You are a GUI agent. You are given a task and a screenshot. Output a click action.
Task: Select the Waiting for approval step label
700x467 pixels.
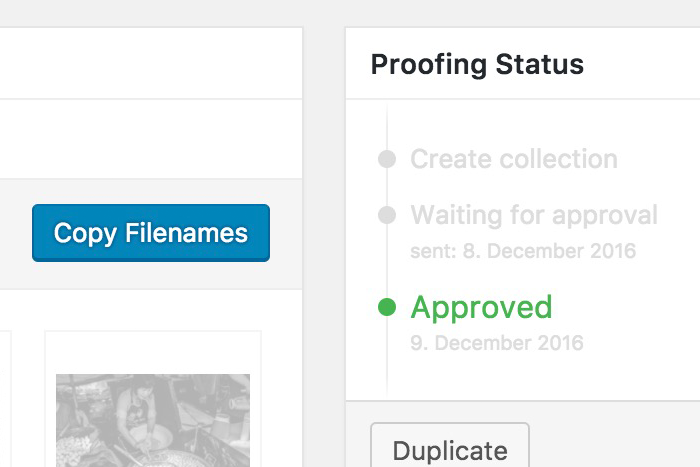point(534,215)
